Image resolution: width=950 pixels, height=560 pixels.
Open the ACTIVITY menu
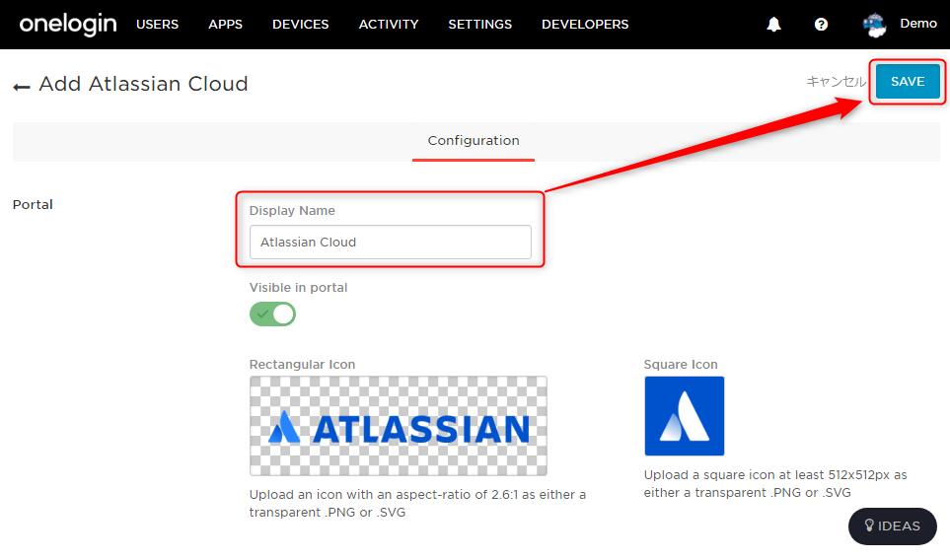tap(389, 25)
